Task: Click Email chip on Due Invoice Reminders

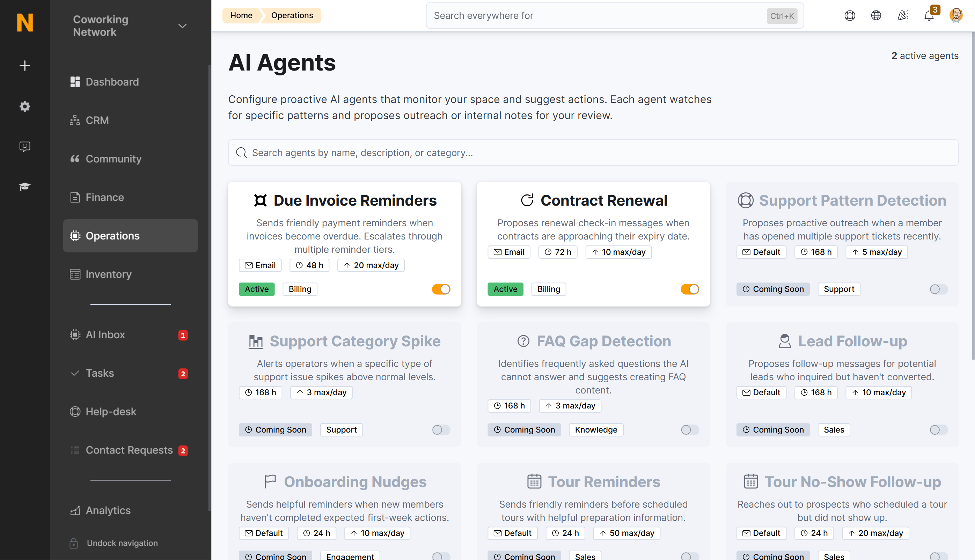Action: (x=261, y=265)
